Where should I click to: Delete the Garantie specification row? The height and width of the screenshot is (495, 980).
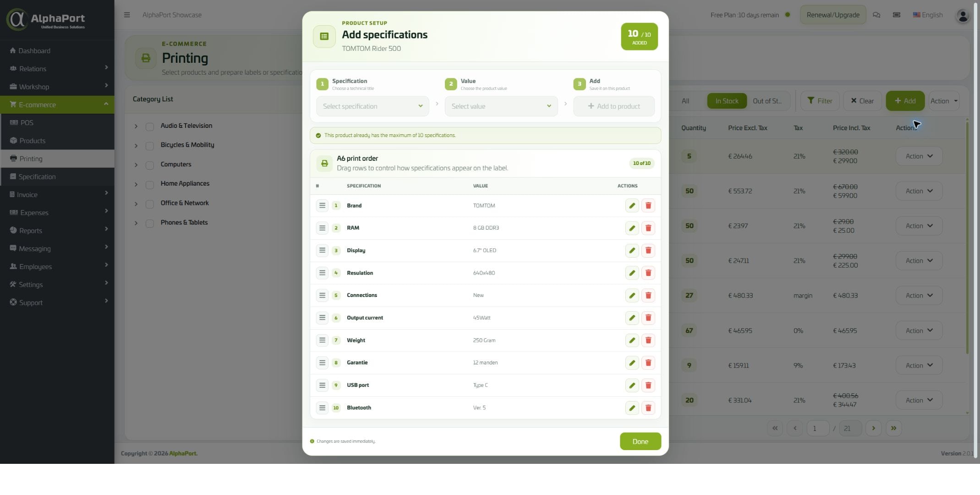[x=648, y=363]
